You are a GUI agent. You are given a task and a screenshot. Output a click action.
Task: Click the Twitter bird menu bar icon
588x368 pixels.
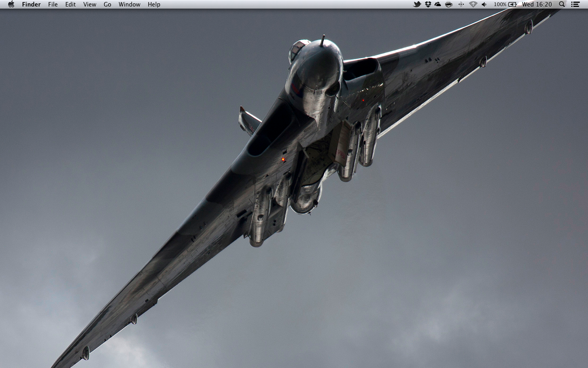417,4
